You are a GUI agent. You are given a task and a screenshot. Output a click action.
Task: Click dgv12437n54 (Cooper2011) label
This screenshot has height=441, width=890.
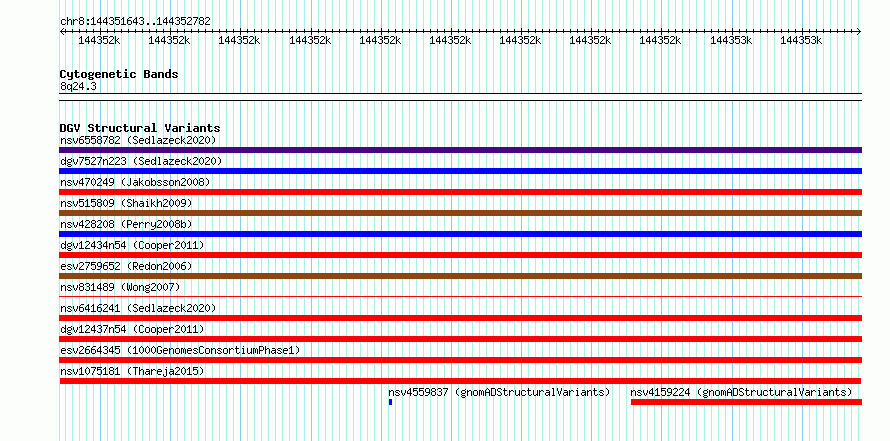(x=132, y=329)
